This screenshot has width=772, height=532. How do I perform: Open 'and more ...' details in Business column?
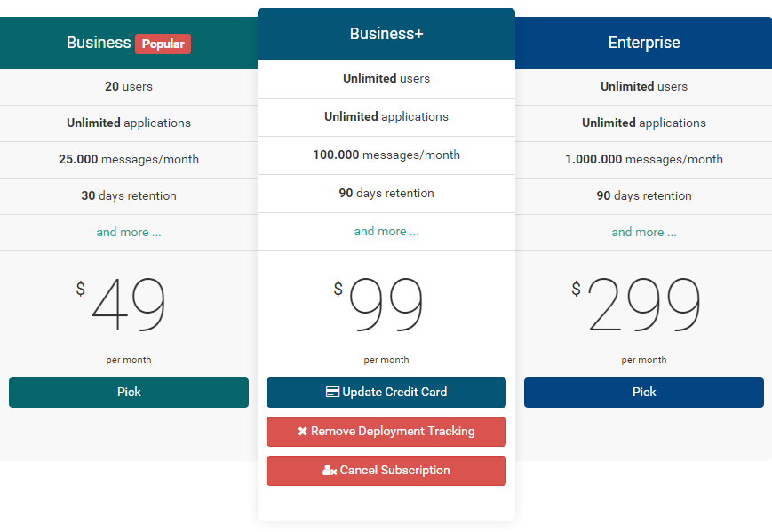click(128, 232)
